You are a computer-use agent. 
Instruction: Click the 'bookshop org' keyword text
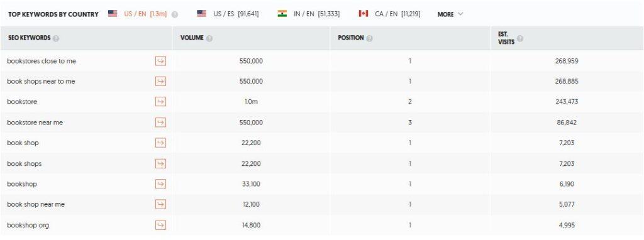pos(28,225)
